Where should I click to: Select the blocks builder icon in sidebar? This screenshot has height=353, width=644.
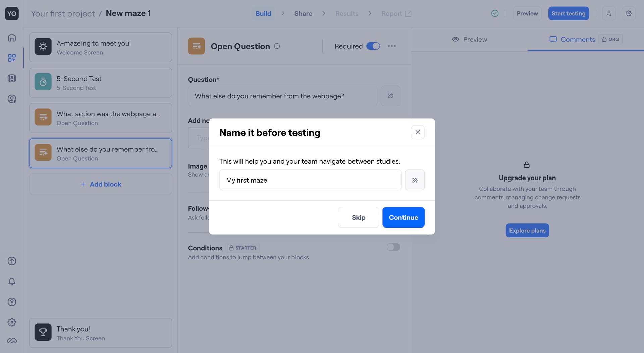tap(12, 58)
